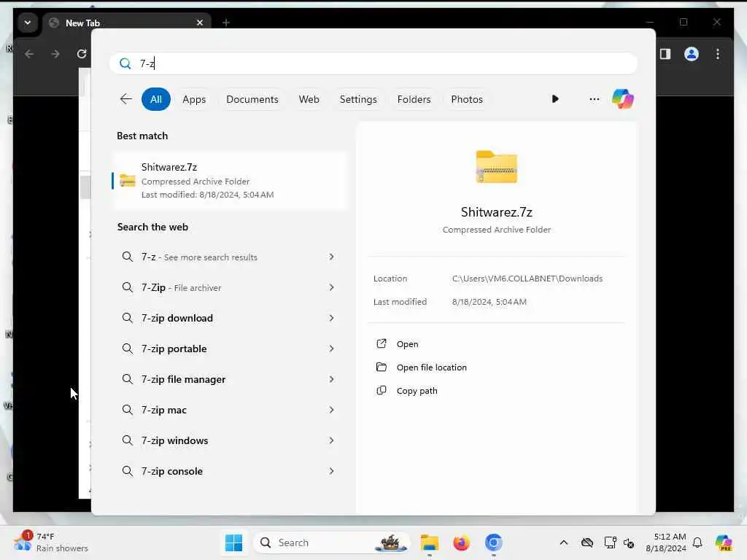Viewport: 747px width, 560px height.
Task: Open Copilot from the search panel header
Action: pos(623,99)
